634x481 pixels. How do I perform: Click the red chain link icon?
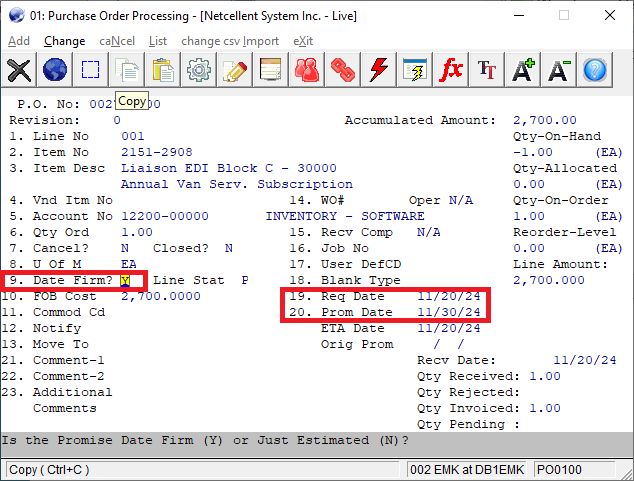(x=343, y=70)
